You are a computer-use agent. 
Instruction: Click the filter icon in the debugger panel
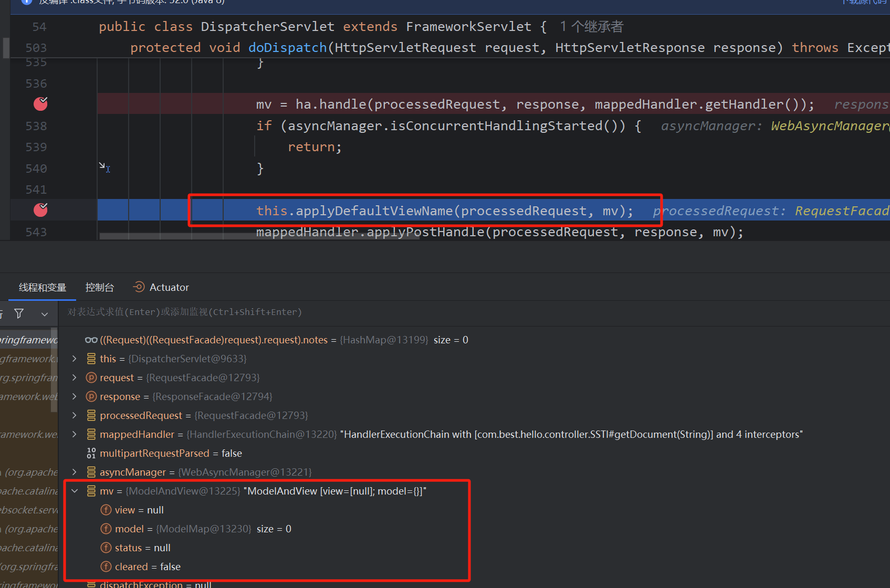coord(19,313)
